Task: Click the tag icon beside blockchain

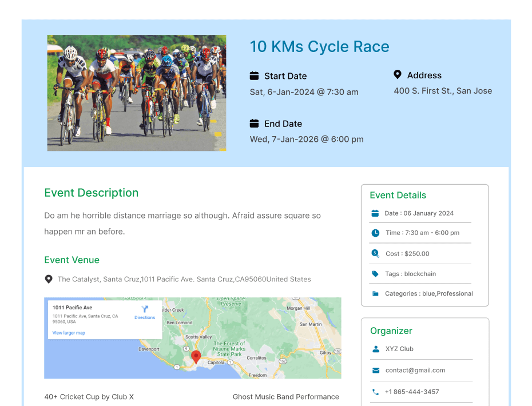Action: coord(375,274)
